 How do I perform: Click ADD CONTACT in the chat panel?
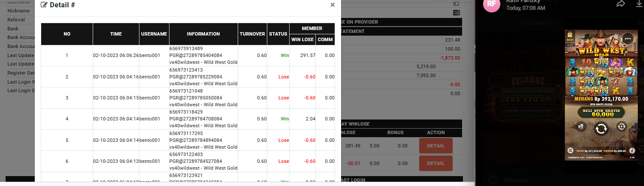point(539,23)
